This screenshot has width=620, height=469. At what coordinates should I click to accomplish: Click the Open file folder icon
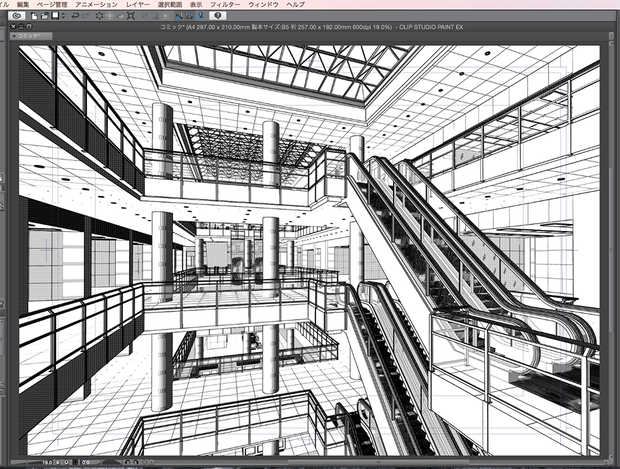coord(45,16)
